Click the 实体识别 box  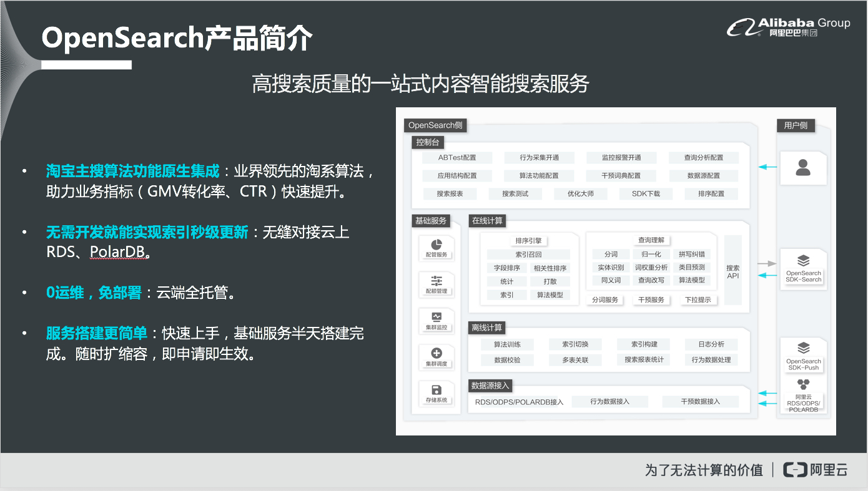coord(611,268)
